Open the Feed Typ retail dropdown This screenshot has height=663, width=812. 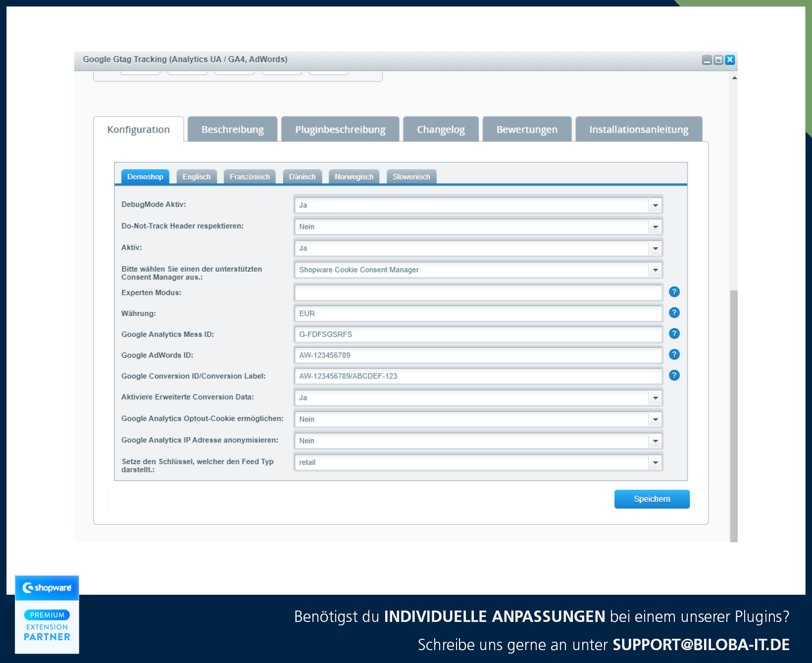tap(655, 462)
